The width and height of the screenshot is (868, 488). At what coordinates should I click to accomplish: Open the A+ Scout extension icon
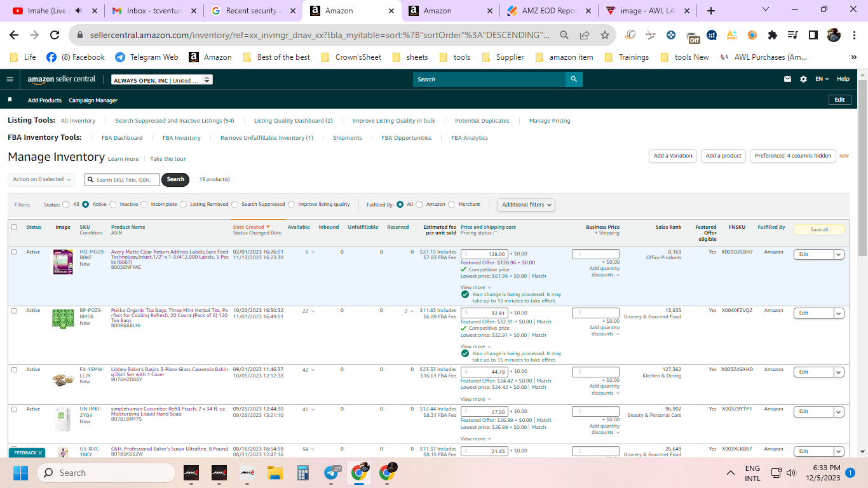732,35
